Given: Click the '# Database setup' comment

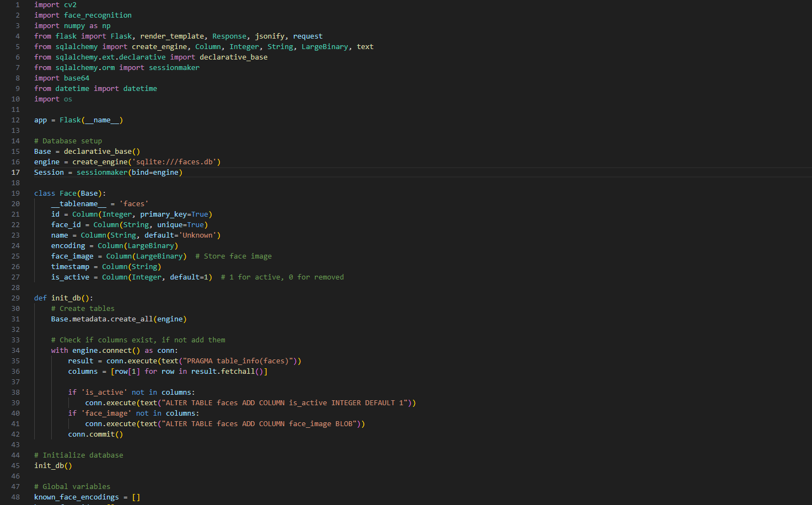Looking at the screenshot, I should 68,141.
